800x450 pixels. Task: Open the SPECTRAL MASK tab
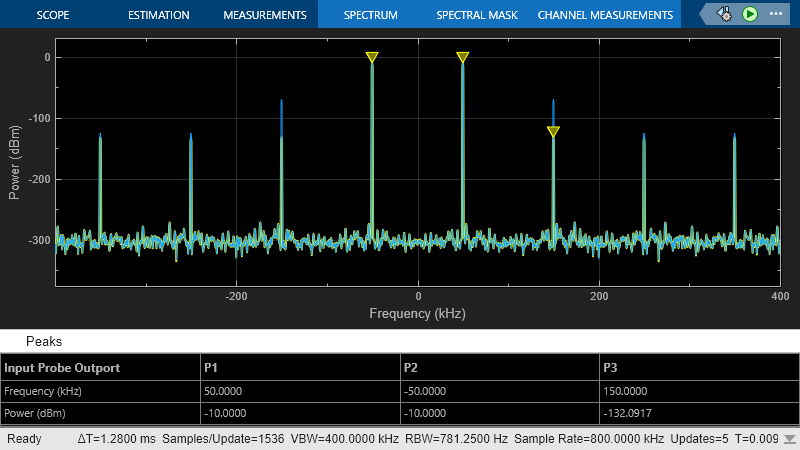tap(476, 15)
